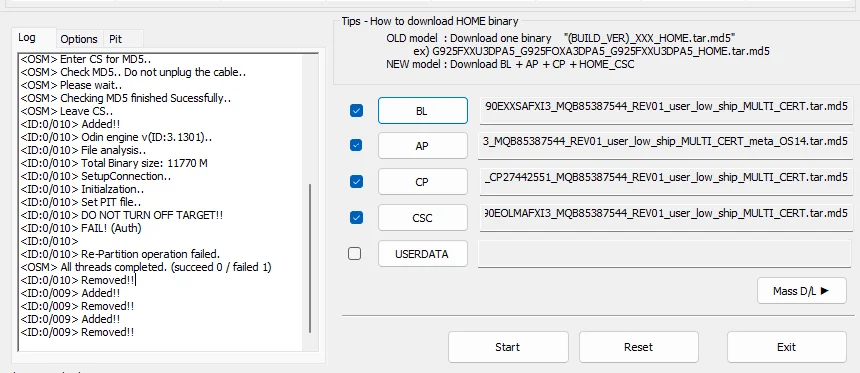Screen dimensions: 860x373
Task: Click the 'Leave CS..' log line
Action: click(67, 111)
